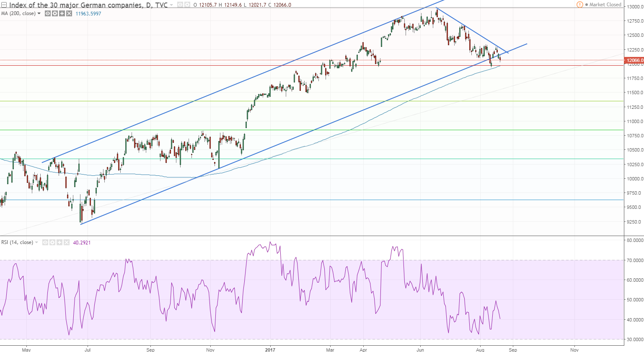Viewport: 644px width, 352px height.
Task: Click the RSI value 40.2921
Action: (82, 242)
